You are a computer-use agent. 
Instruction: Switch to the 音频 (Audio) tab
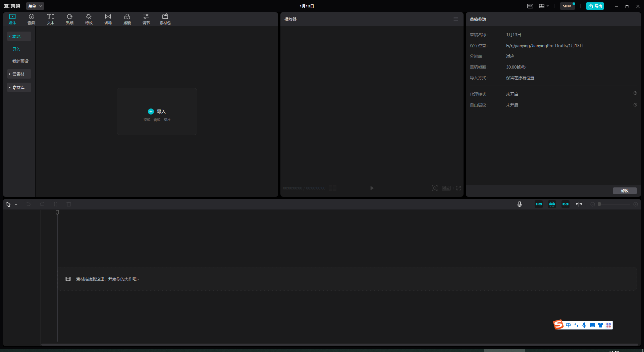(x=31, y=19)
